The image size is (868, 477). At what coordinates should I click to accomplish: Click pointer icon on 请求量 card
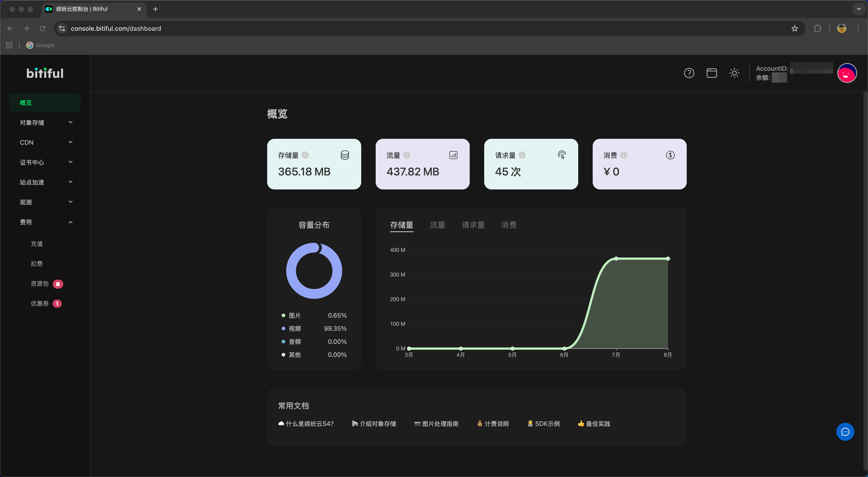562,155
